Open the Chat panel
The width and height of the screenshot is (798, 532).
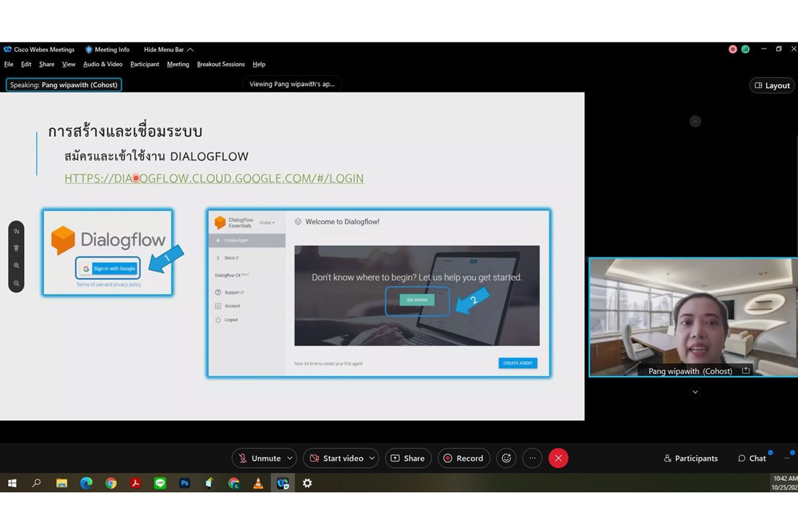point(751,458)
